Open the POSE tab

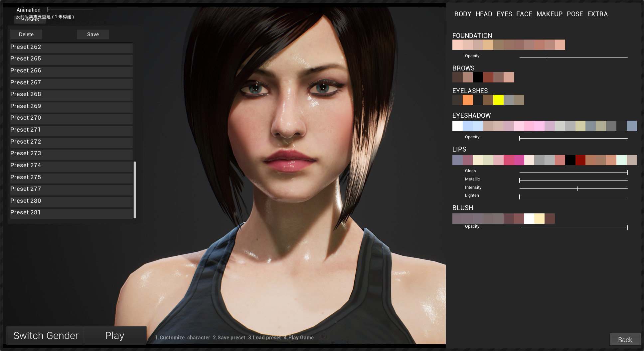pos(575,14)
